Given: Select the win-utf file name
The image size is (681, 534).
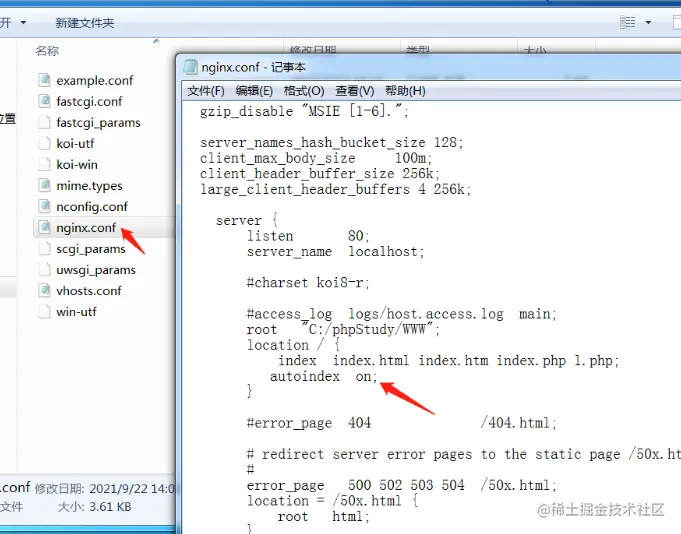Looking at the screenshot, I should (x=76, y=312).
